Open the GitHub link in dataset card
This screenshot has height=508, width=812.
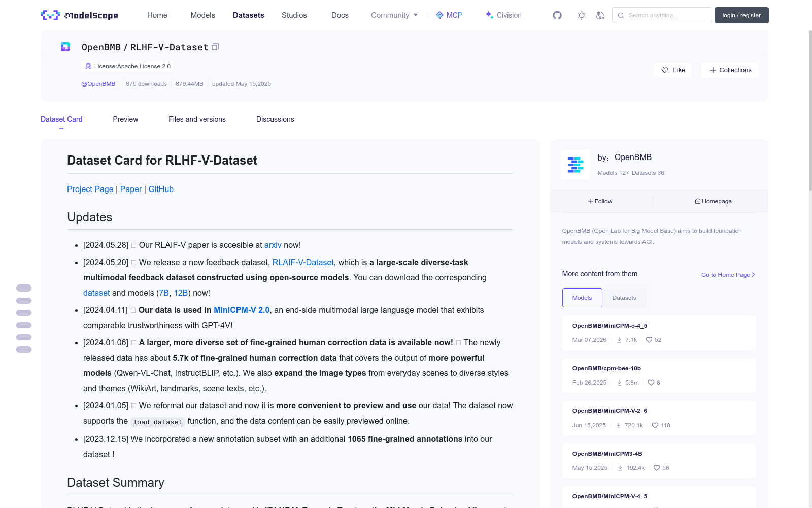coord(161,189)
